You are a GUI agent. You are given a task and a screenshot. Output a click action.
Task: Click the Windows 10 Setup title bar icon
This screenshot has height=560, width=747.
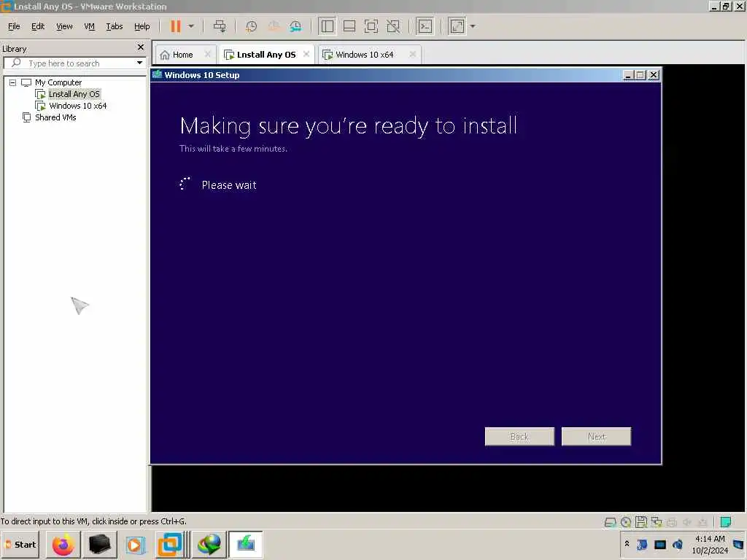click(x=158, y=74)
